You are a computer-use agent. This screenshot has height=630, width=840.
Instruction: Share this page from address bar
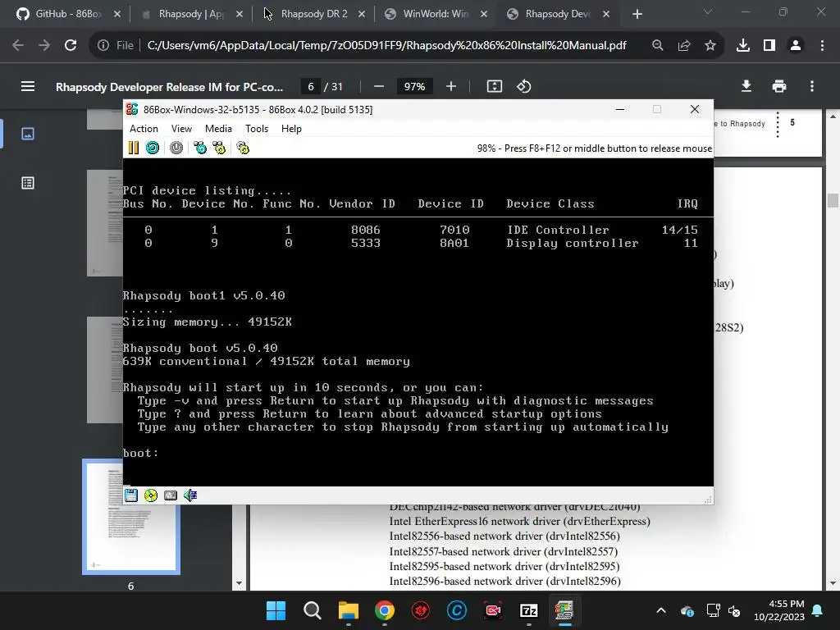(684, 46)
